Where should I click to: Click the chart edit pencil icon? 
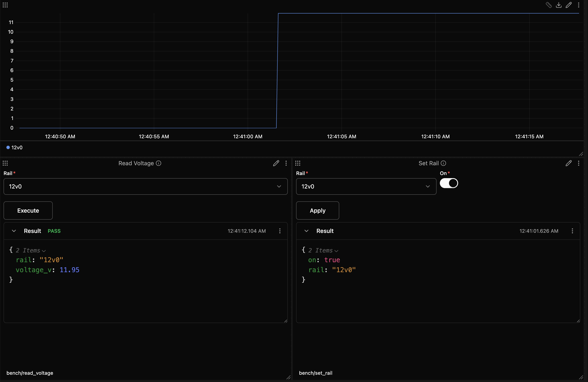tap(568, 5)
